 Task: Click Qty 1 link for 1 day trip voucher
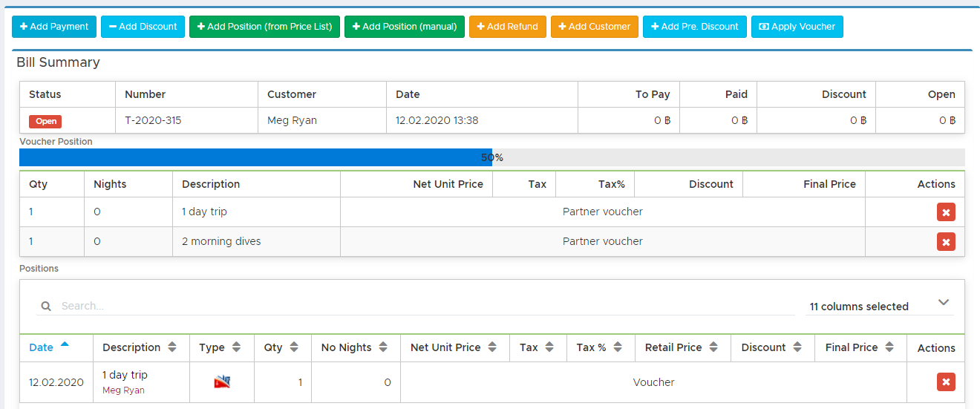point(31,212)
